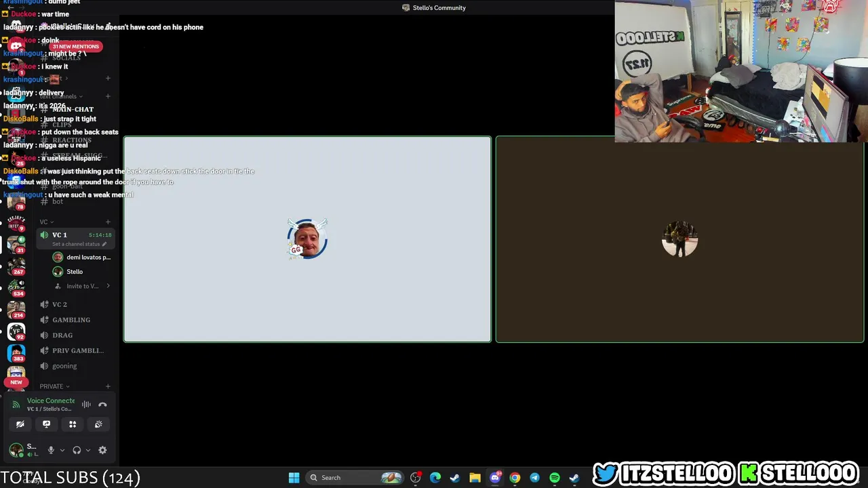Open user settings gear
Screen dimensions: 868x488
click(102, 450)
